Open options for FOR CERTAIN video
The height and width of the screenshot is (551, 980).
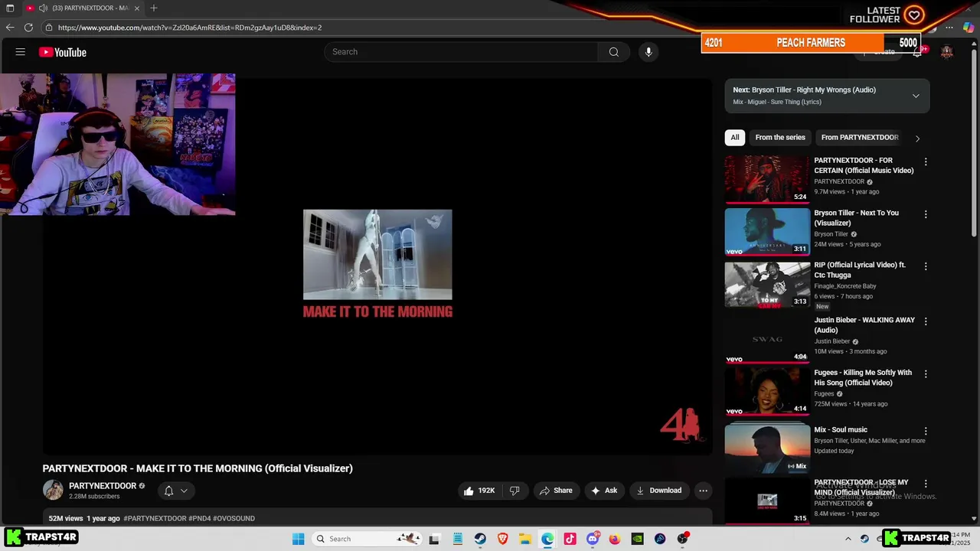point(926,161)
